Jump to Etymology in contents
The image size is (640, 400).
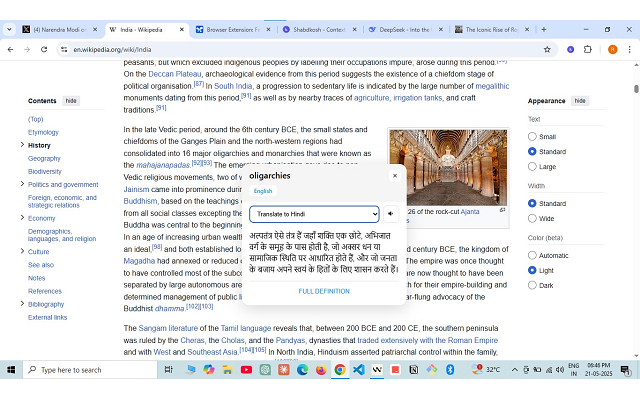point(43,132)
